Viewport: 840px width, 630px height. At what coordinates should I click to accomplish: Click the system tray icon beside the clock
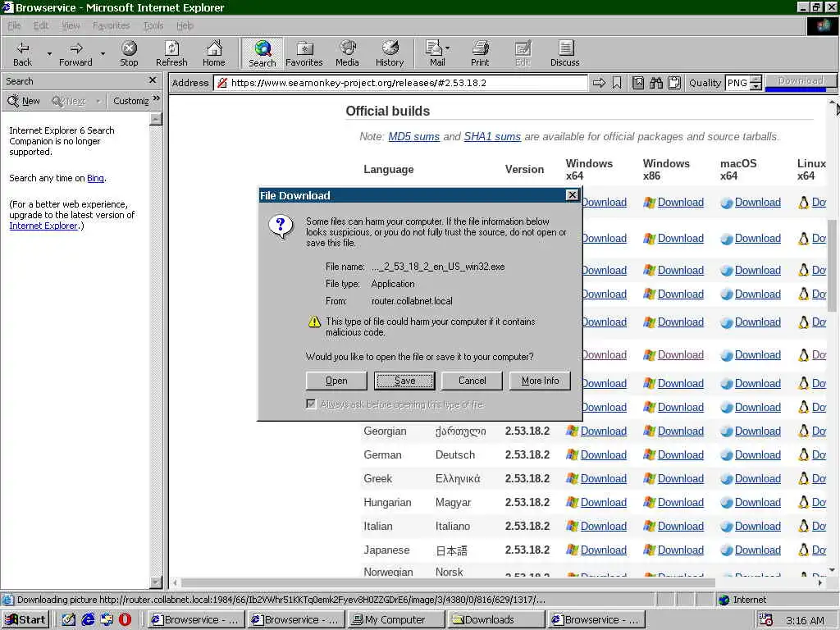point(767,620)
